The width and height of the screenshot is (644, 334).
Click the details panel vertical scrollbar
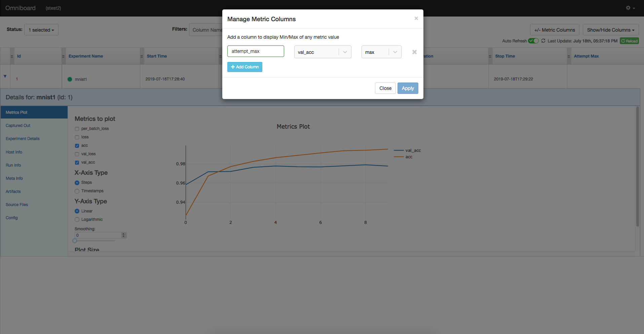(x=637, y=167)
